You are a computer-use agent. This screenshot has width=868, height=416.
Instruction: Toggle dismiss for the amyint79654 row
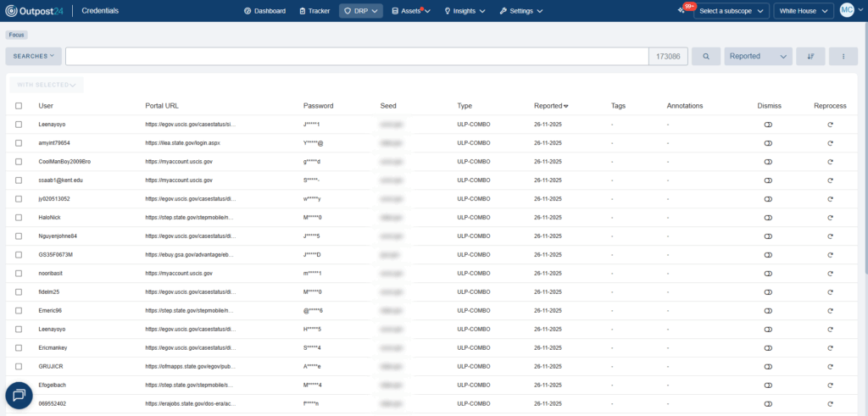coord(769,143)
